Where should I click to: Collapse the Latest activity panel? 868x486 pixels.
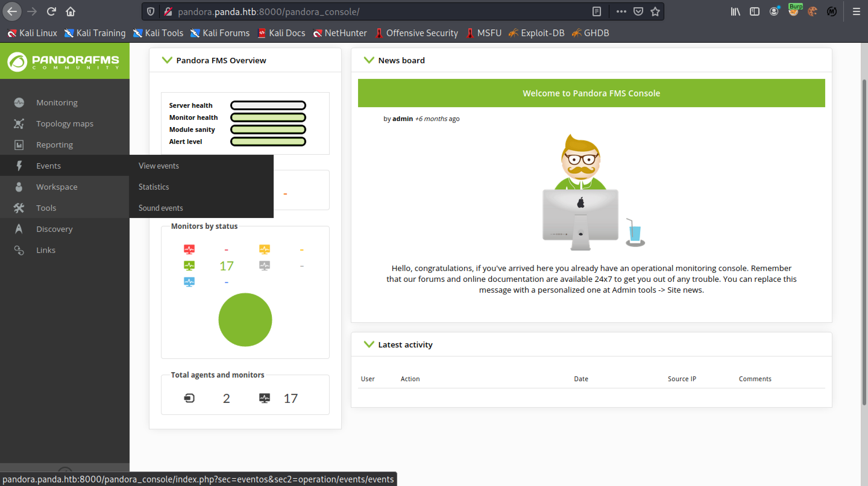[x=369, y=344]
